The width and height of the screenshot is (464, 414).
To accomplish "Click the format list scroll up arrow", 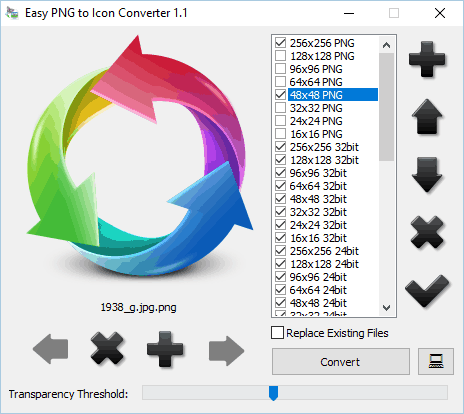I will [386, 45].
